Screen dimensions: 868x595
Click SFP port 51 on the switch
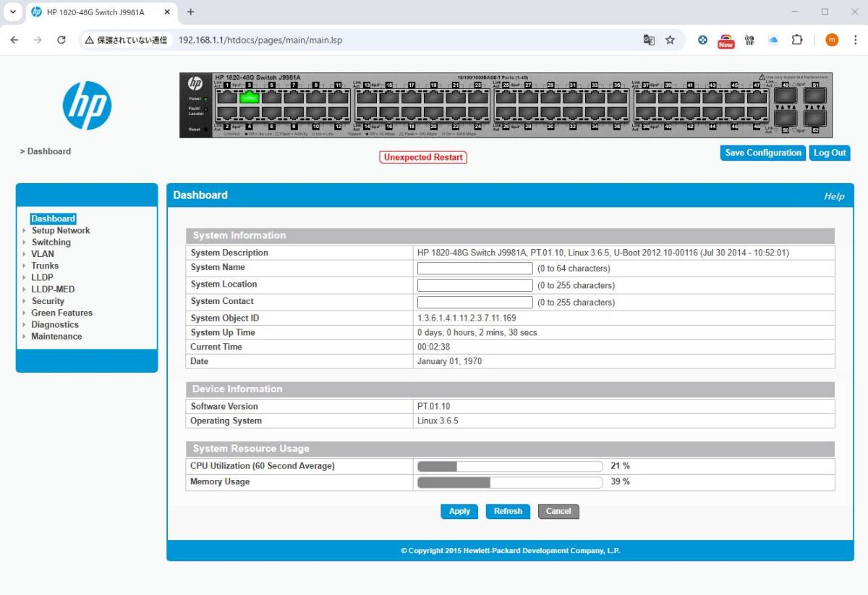pos(815,96)
